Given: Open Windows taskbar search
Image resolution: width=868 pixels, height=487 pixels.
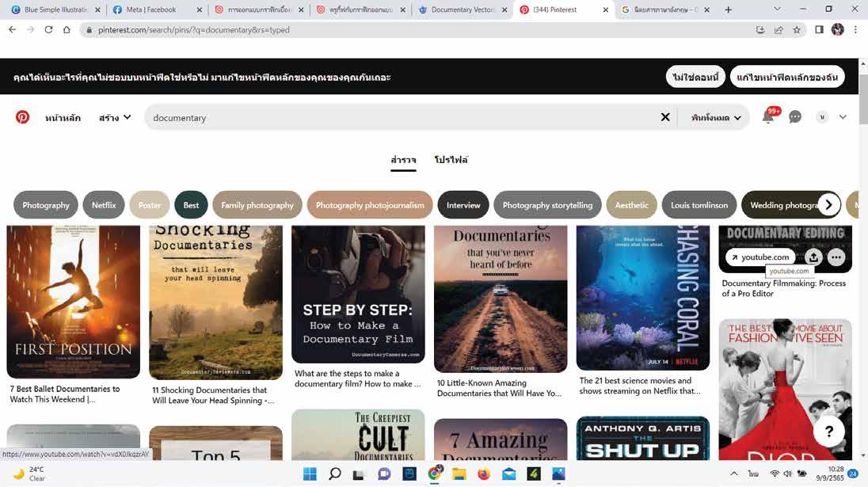Looking at the screenshot, I should (334, 474).
